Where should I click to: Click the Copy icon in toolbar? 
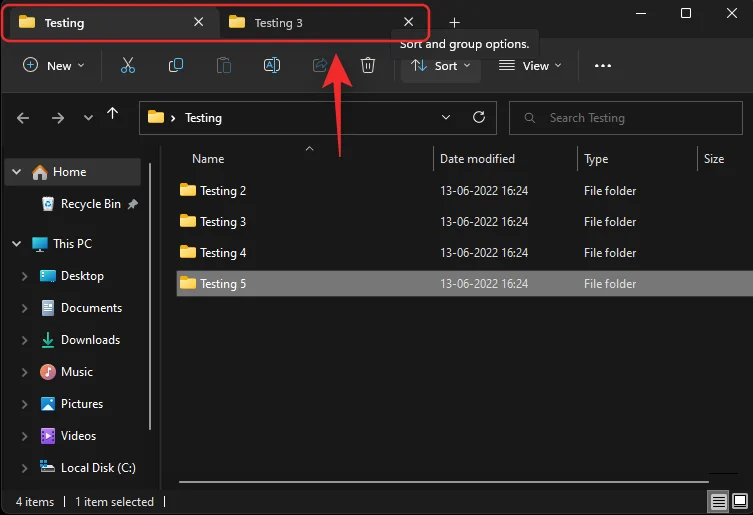pos(176,65)
